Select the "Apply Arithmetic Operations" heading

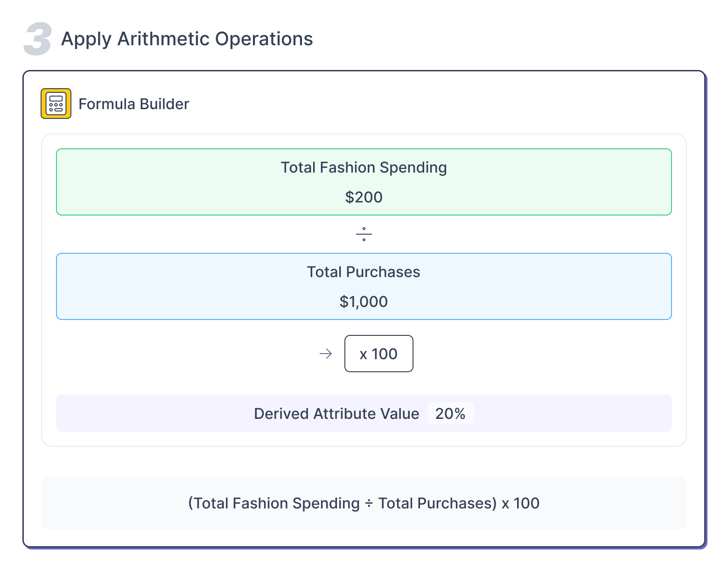point(187,39)
